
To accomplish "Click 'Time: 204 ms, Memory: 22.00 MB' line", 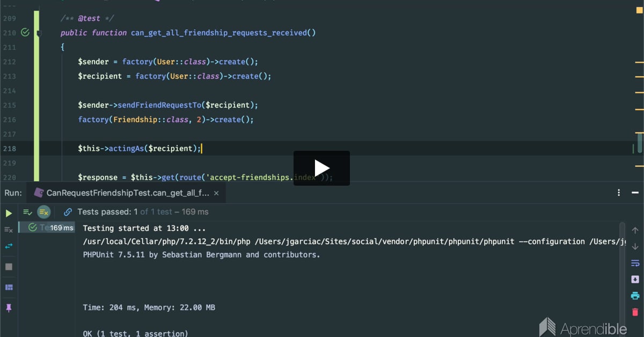I will 149,307.
